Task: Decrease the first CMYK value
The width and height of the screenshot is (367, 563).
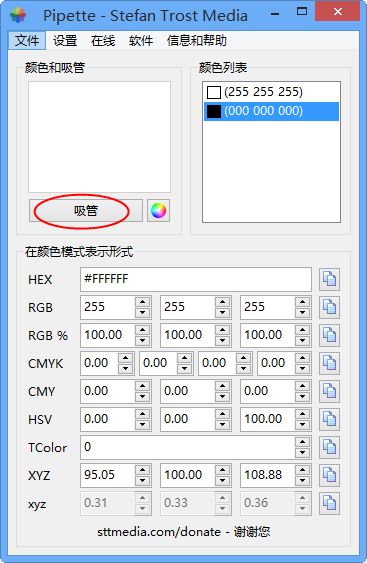Action: pos(125,368)
